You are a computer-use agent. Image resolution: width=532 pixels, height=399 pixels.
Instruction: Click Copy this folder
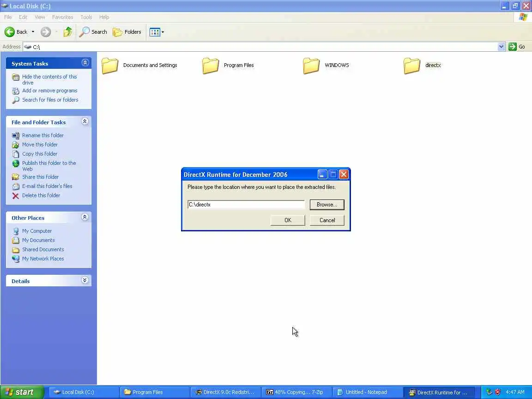[x=40, y=154]
